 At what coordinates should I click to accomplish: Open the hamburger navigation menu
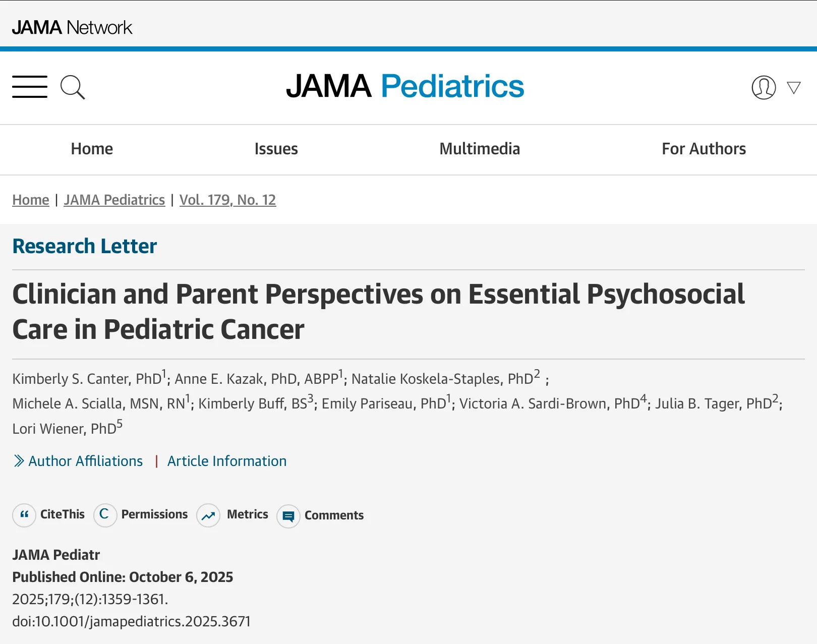pyautogui.click(x=30, y=87)
